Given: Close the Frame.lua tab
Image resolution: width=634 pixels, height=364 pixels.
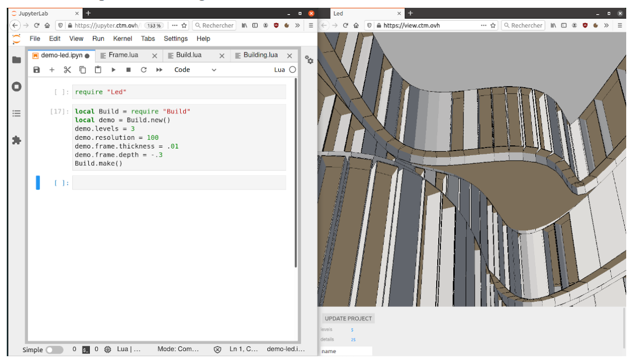Looking at the screenshot, I should point(154,56).
